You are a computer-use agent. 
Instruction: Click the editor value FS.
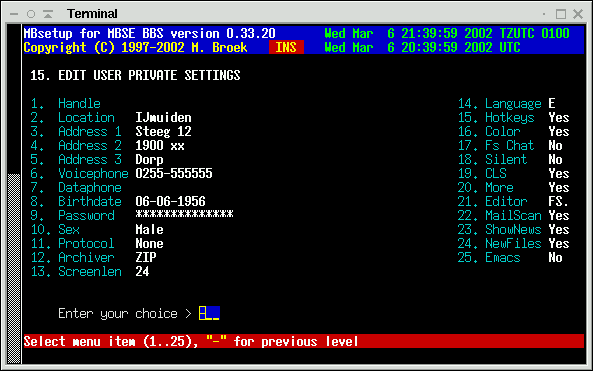click(x=559, y=201)
